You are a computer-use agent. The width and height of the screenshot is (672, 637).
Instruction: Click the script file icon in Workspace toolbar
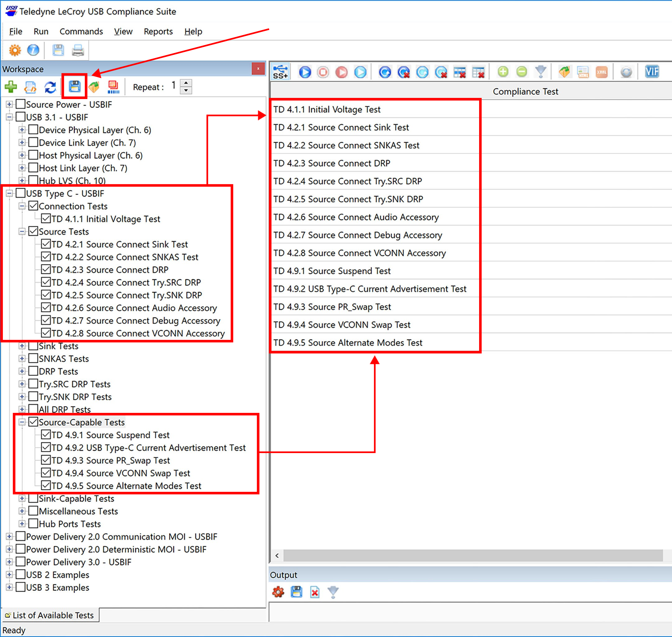(x=30, y=87)
